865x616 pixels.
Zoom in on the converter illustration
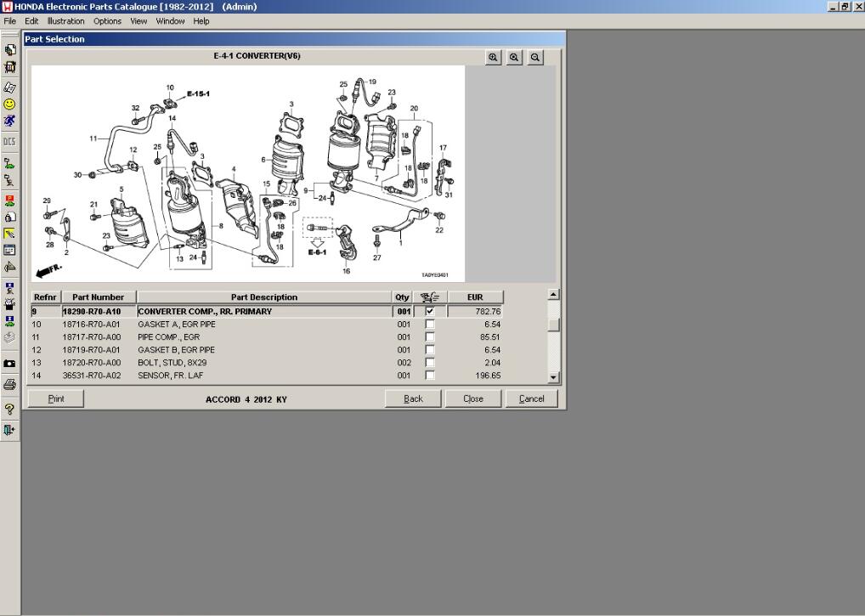click(493, 58)
